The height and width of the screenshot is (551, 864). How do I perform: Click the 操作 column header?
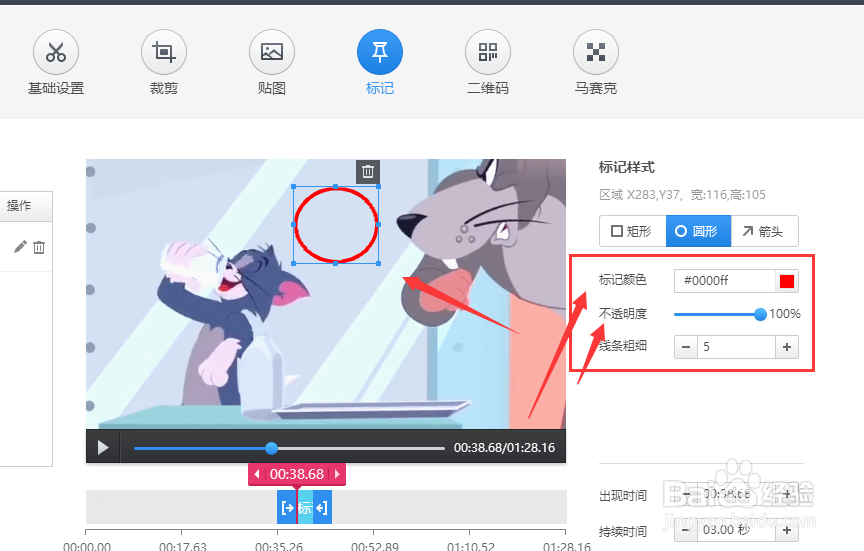(26, 206)
